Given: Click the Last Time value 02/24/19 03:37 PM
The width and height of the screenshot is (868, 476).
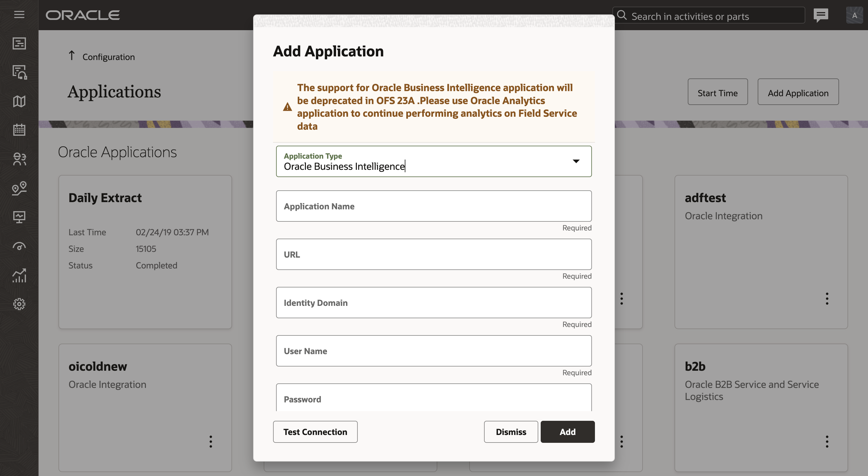Looking at the screenshot, I should (172, 232).
